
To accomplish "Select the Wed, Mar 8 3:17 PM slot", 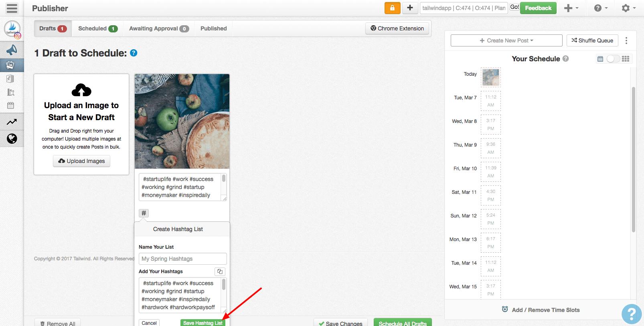I will tap(491, 125).
